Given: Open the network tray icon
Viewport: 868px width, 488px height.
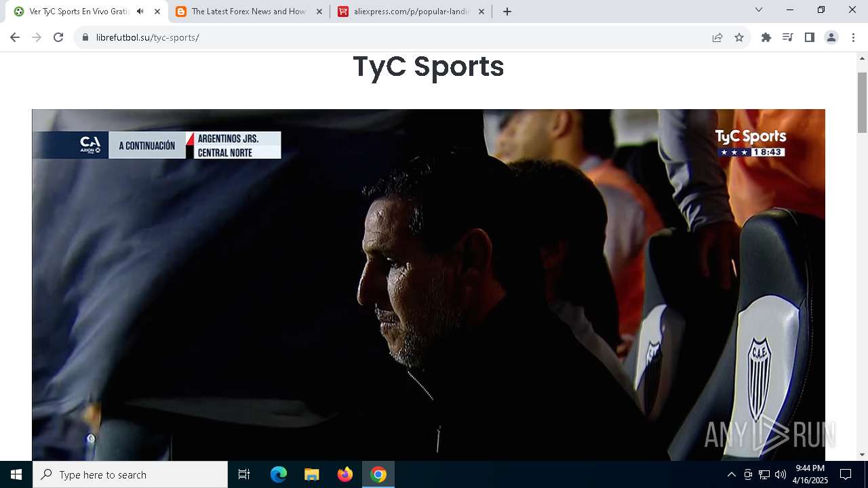Looking at the screenshot, I should click(764, 474).
